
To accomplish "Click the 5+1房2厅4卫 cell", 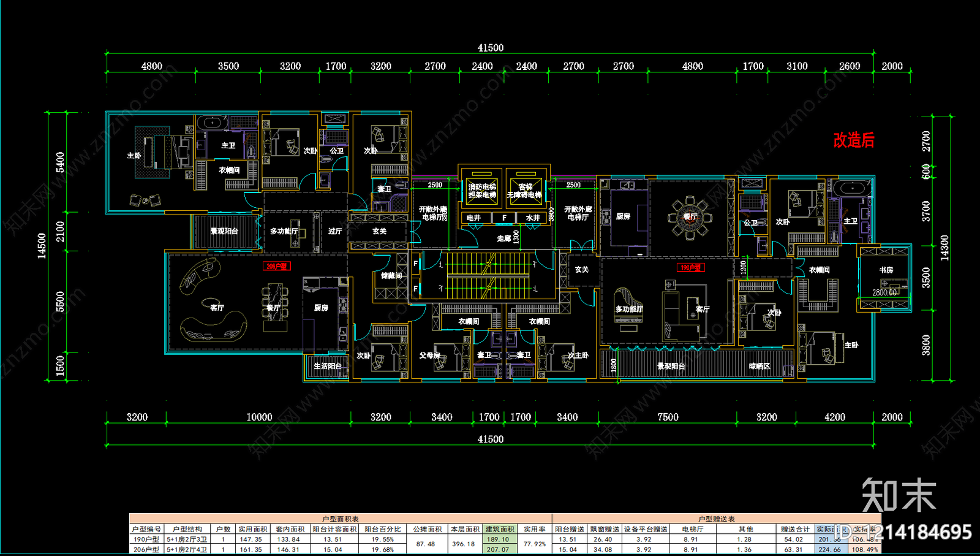I will coord(187,549).
